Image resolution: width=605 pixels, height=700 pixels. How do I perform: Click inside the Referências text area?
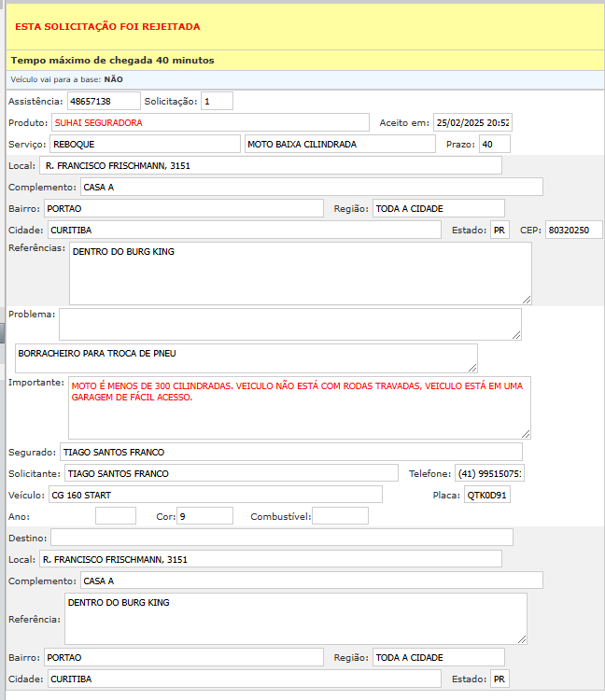point(300,273)
